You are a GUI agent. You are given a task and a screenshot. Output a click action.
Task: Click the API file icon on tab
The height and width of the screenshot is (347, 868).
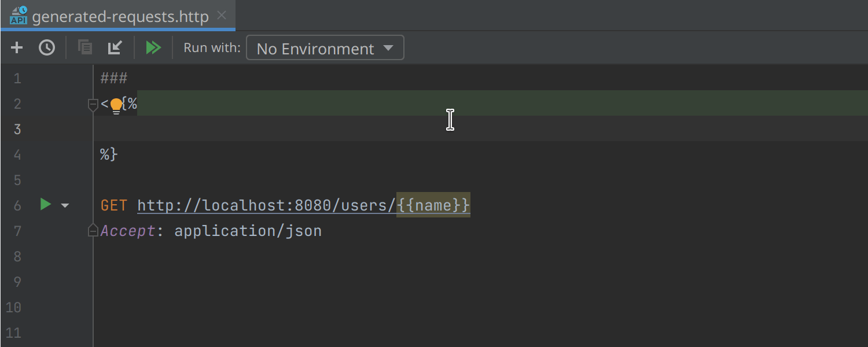pos(19,16)
